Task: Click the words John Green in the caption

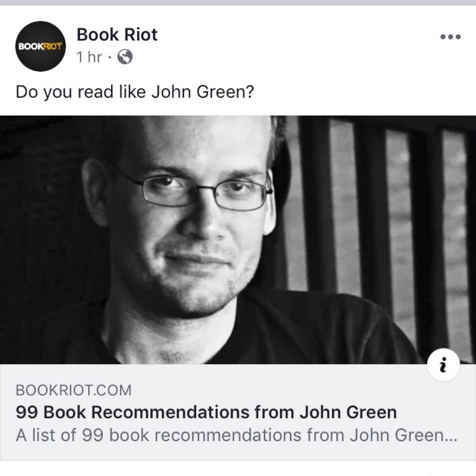Action: tap(202, 92)
